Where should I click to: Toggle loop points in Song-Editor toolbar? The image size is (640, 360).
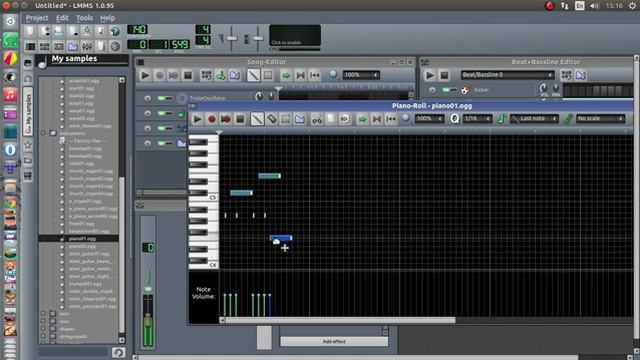click(300, 75)
